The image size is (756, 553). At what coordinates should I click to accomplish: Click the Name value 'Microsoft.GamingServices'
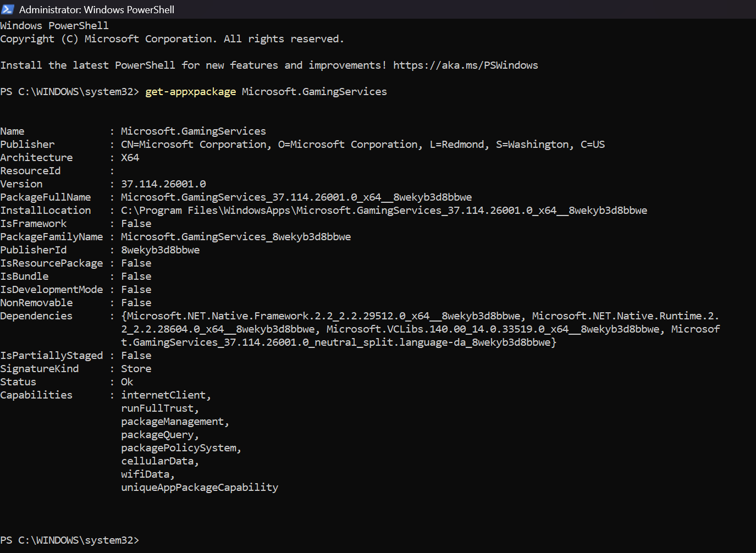[194, 131]
